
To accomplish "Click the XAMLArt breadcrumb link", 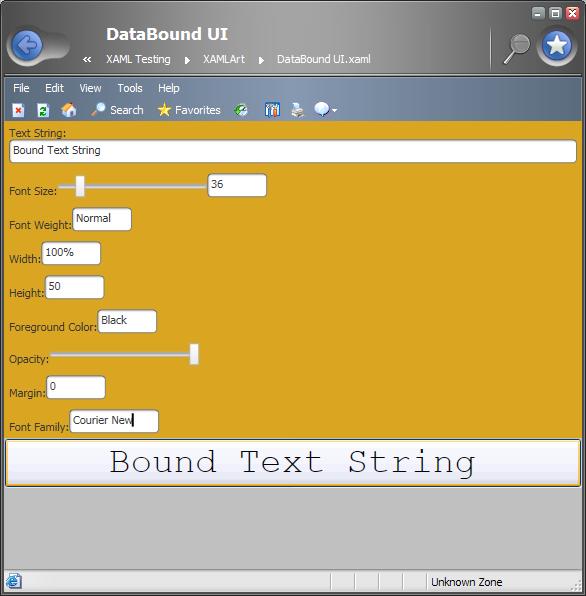I will (224, 59).
